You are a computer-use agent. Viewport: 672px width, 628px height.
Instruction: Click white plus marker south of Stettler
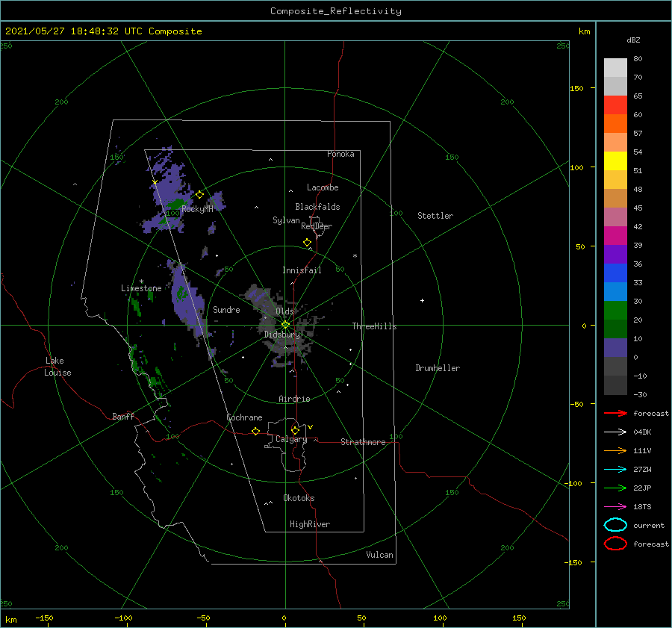[x=422, y=300]
